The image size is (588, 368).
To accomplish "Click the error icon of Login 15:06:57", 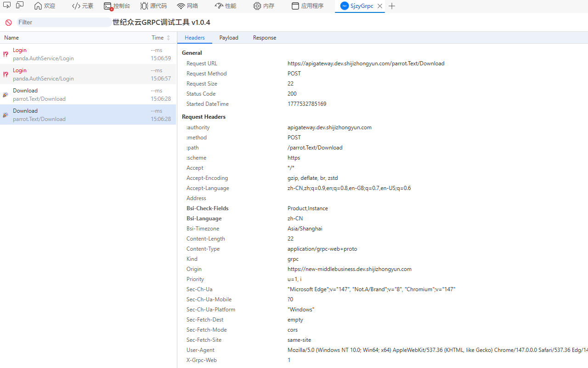I will click(x=6, y=75).
